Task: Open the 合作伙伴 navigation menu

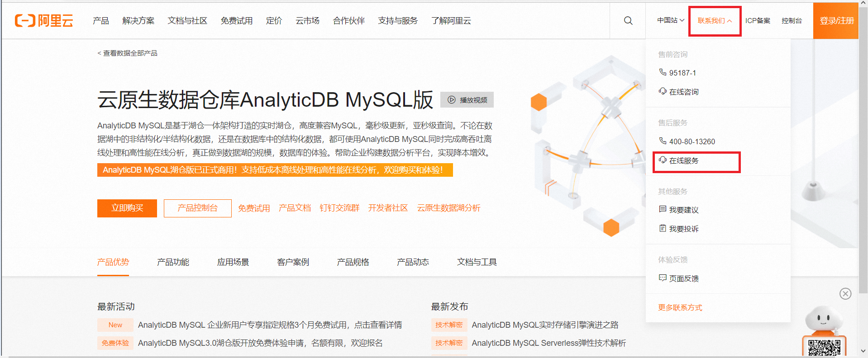Action: click(x=349, y=21)
